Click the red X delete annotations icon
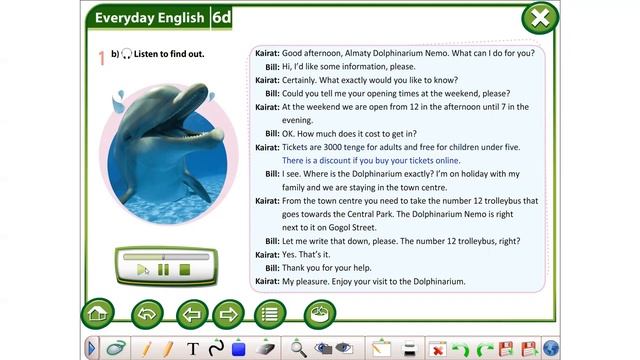 click(x=437, y=349)
